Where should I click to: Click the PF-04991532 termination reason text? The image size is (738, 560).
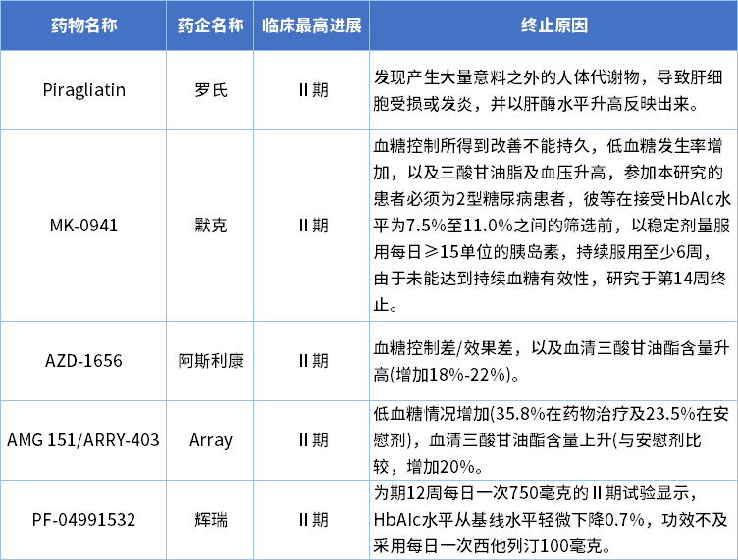551,520
